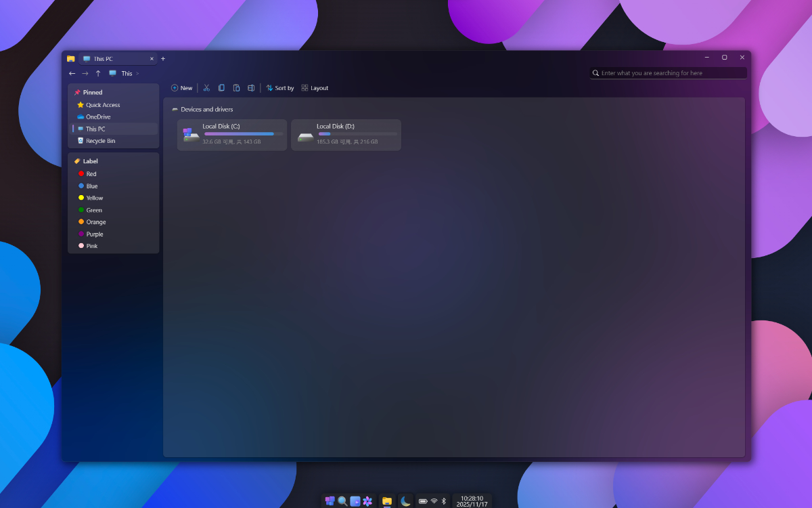812x508 pixels.
Task: Toggle Bluetooth from the system tray
Action: [x=444, y=501]
